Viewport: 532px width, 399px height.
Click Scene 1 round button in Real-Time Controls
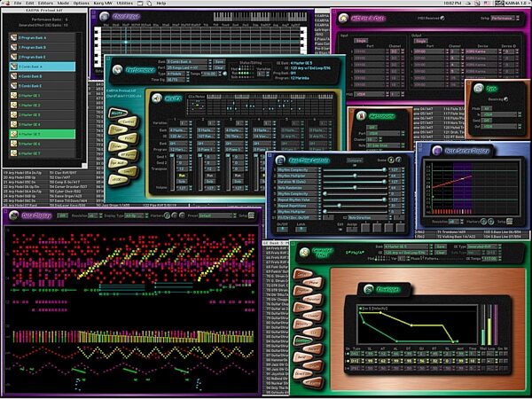pyautogui.click(x=391, y=160)
